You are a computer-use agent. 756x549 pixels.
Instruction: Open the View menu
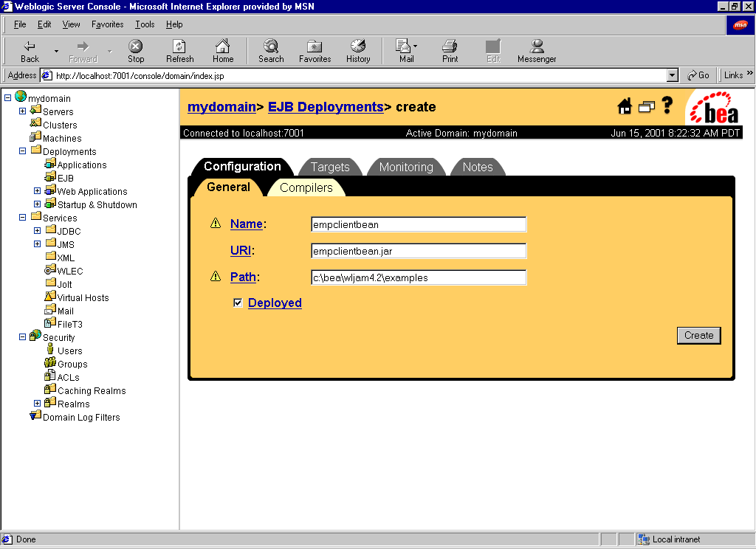point(71,24)
